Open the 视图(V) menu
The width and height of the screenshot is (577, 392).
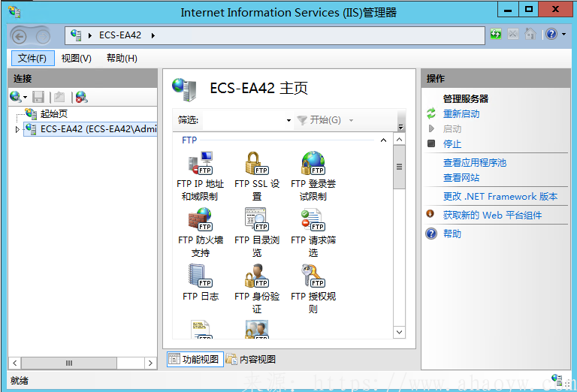[76, 59]
